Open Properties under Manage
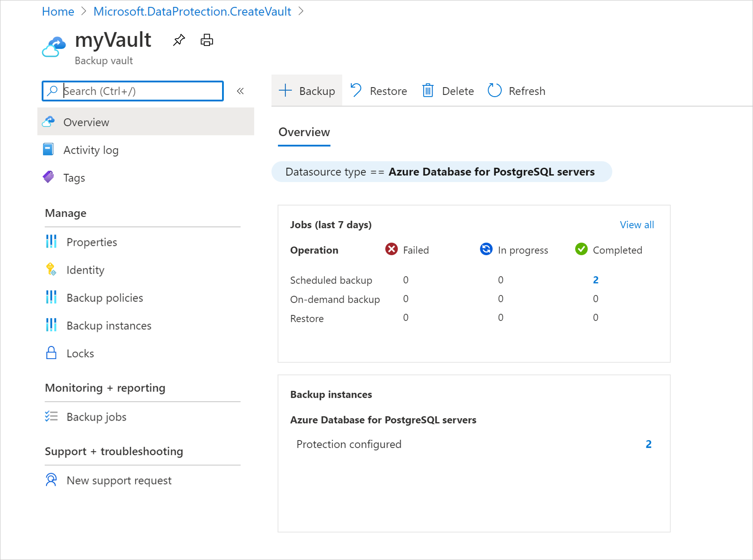Screen dimensions: 753x560 pos(91,242)
